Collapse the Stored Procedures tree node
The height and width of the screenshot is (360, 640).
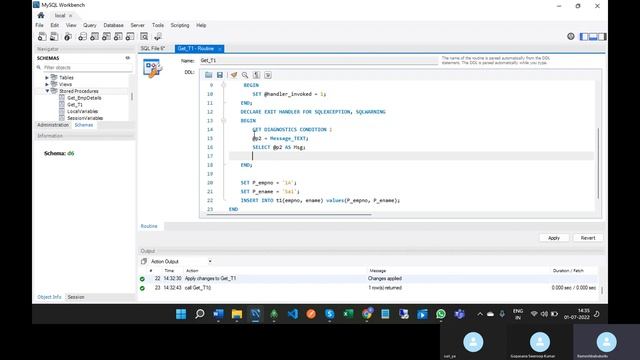tap(47, 91)
